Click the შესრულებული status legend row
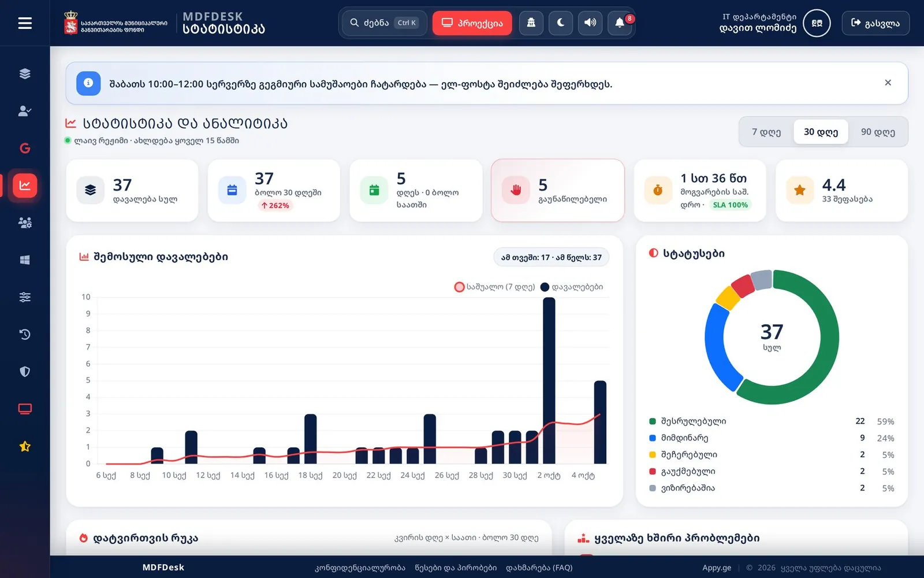This screenshot has width=924, height=578. tap(772, 421)
